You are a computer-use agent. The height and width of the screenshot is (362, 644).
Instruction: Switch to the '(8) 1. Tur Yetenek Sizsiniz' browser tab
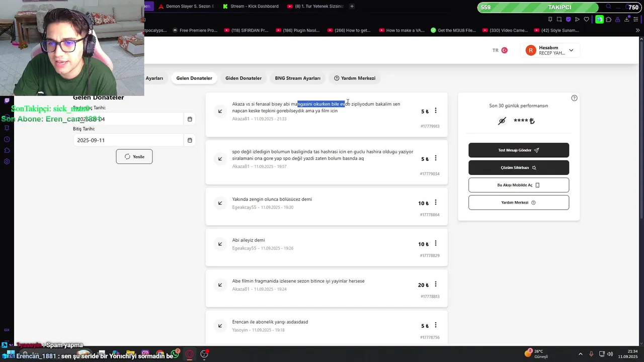coord(315,6)
